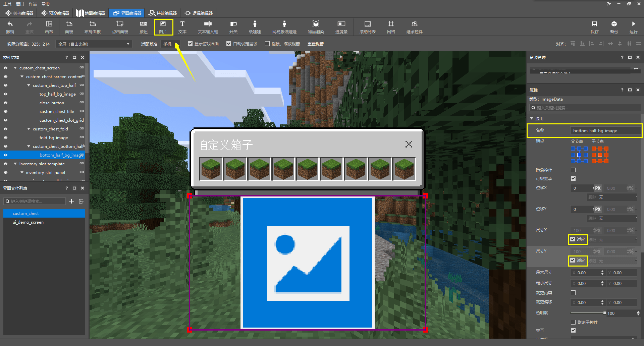Viewport: 644px width, 346px height.
Task: Click the 名称 name input field
Action: (605, 130)
